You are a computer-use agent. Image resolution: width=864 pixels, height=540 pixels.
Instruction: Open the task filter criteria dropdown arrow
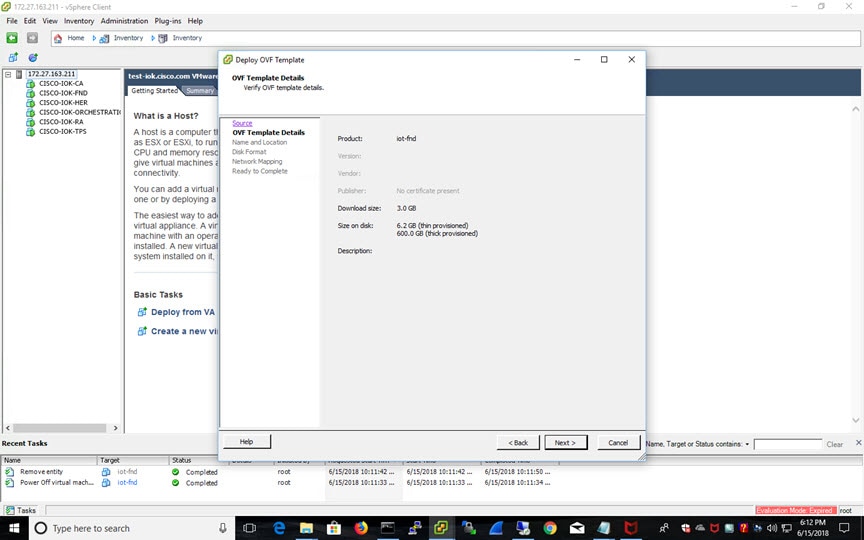[x=747, y=444]
